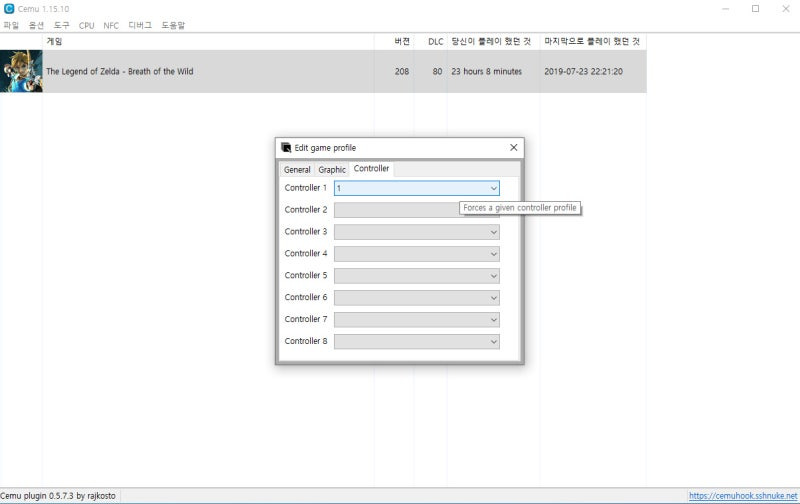Viewport: 800px width, 504px height.
Task: Sort by the 버전 column header
Action: coord(394,41)
